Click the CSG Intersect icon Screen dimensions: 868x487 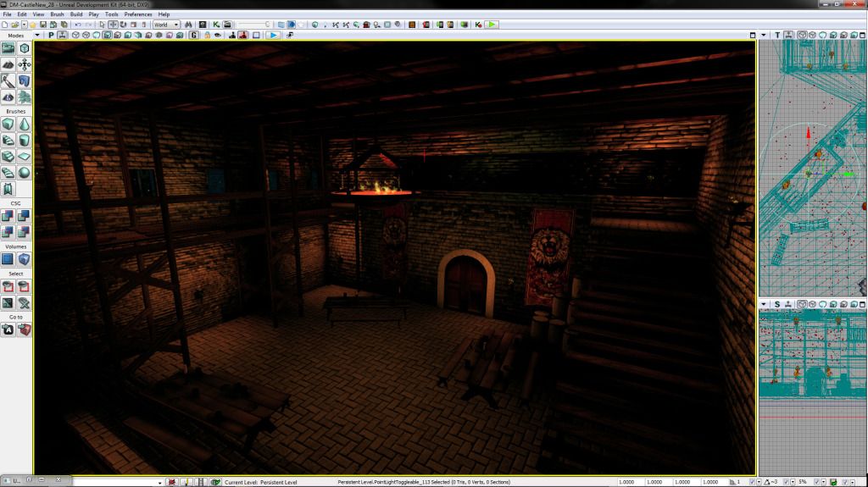tap(8, 232)
